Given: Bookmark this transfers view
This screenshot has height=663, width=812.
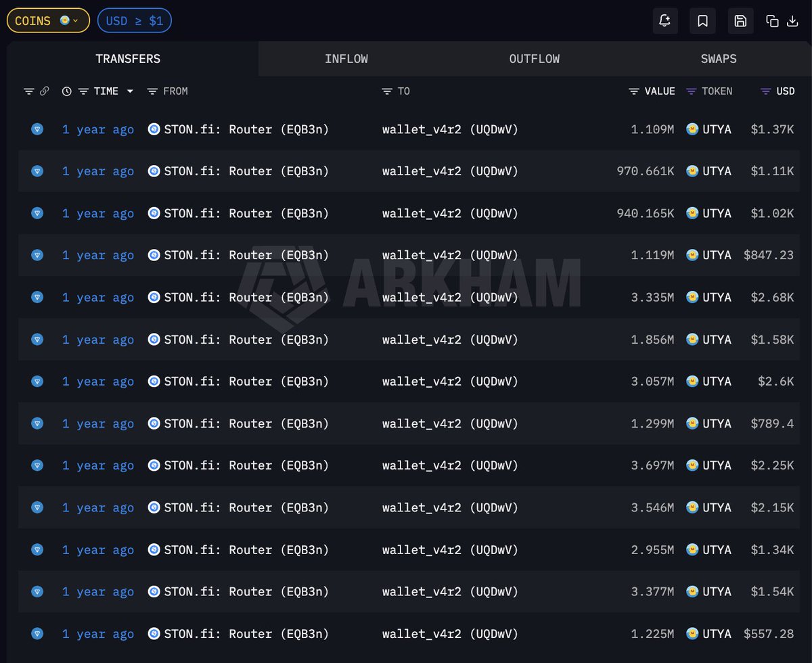Looking at the screenshot, I should point(702,21).
